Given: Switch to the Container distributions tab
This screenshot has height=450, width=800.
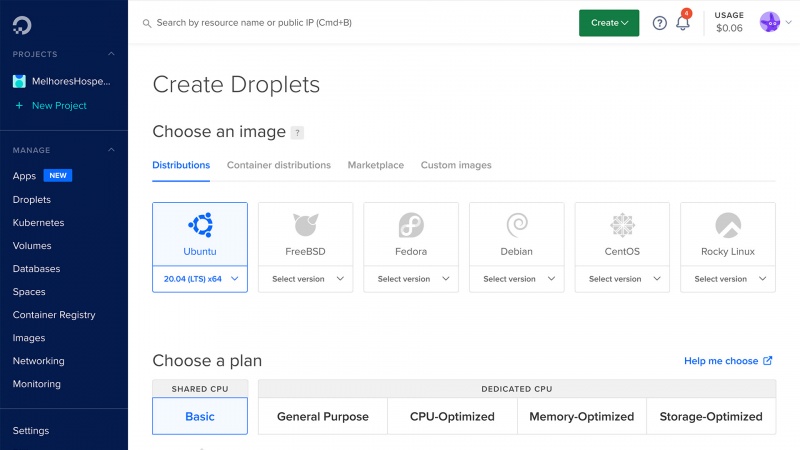Looking at the screenshot, I should [279, 165].
